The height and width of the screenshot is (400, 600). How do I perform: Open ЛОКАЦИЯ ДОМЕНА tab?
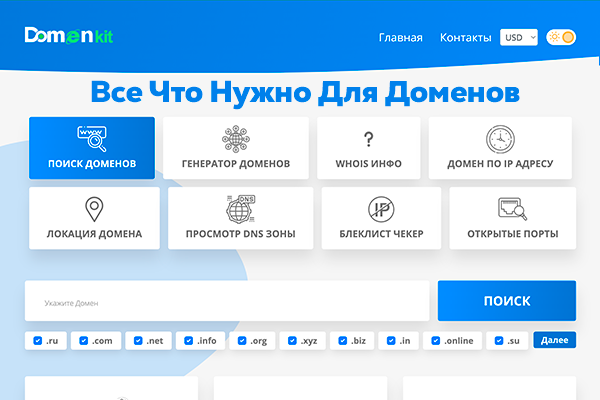coord(94,218)
